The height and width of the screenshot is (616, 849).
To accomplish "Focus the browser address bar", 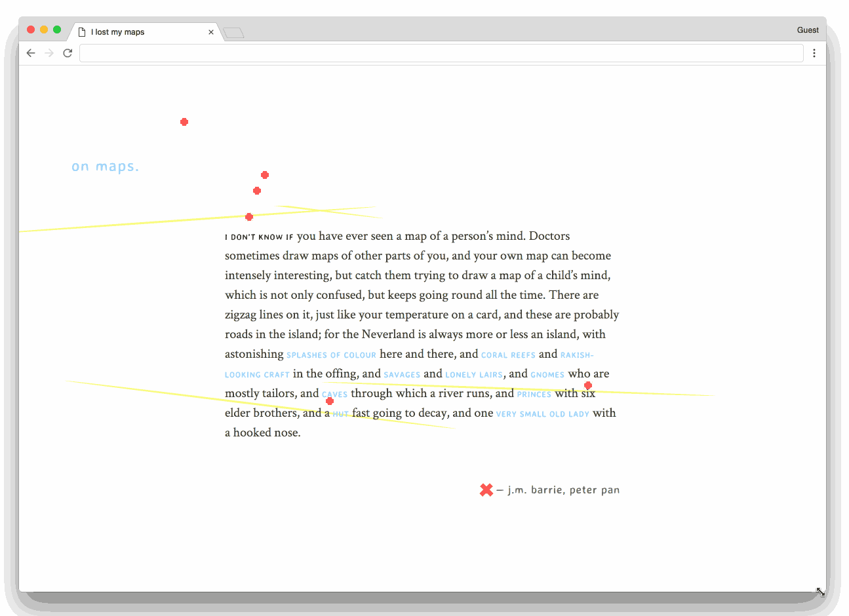I will (441, 53).
